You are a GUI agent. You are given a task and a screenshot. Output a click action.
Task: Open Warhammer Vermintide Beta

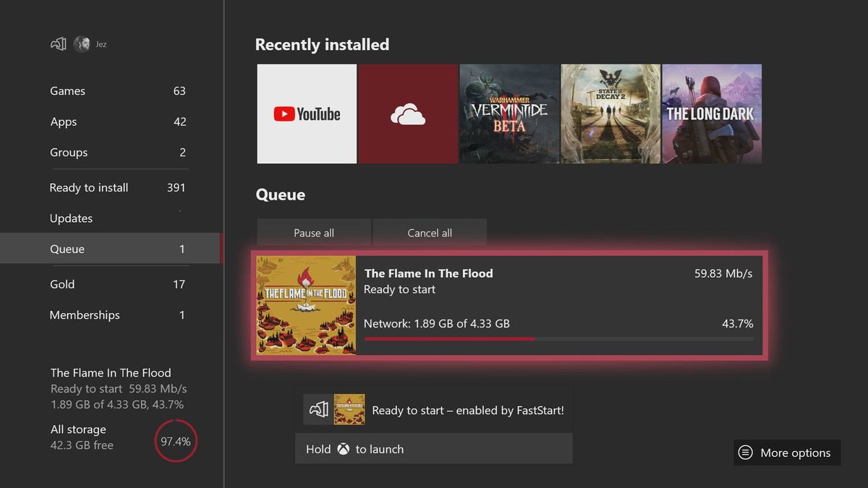[509, 113]
